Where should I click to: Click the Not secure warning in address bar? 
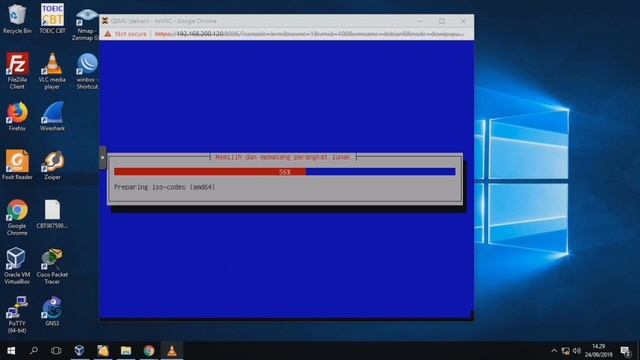(x=126, y=34)
